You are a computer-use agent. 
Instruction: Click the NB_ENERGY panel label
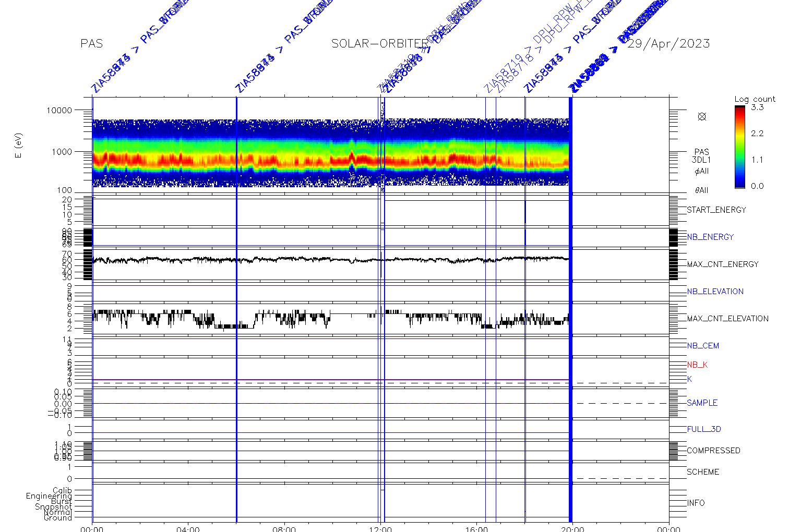click(x=710, y=237)
